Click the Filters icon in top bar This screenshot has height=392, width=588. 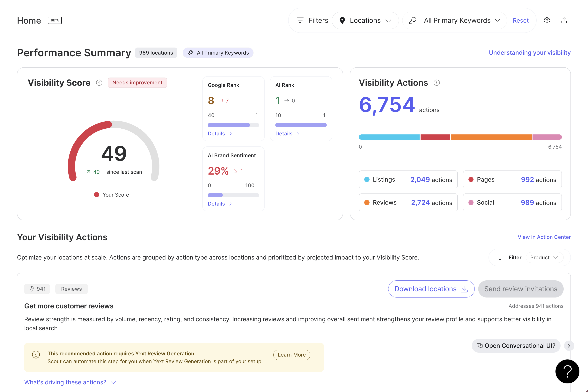(300, 20)
